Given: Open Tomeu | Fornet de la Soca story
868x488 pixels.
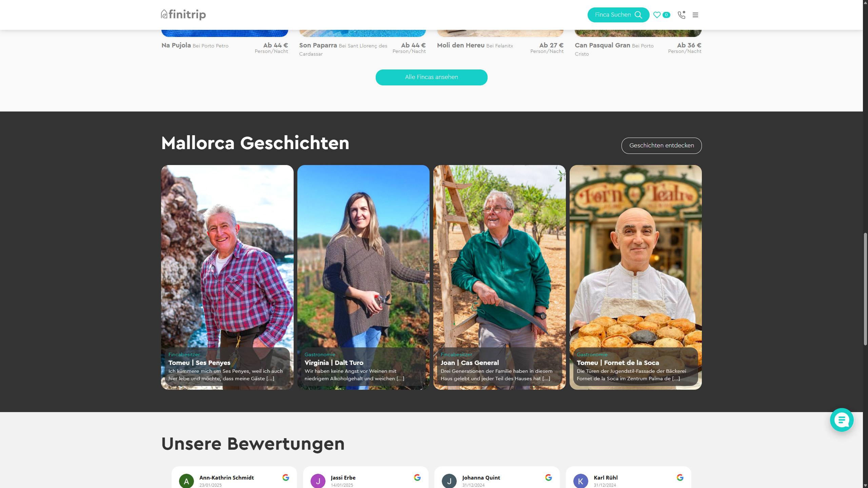Looking at the screenshot, I should tap(635, 277).
